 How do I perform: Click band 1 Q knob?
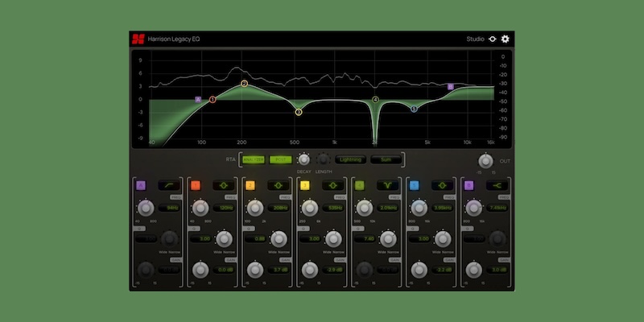pyautogui.click(x=224, y=238)
